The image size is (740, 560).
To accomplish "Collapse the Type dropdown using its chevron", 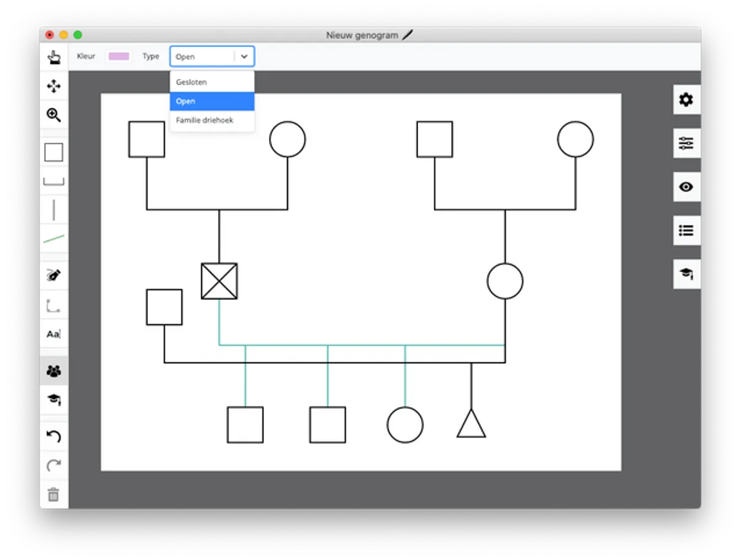I will pyautogui.click(x=244, y=57).
